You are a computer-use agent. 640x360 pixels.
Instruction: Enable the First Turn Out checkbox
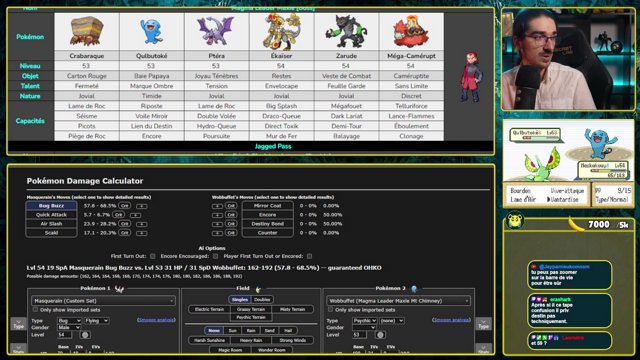153,256
